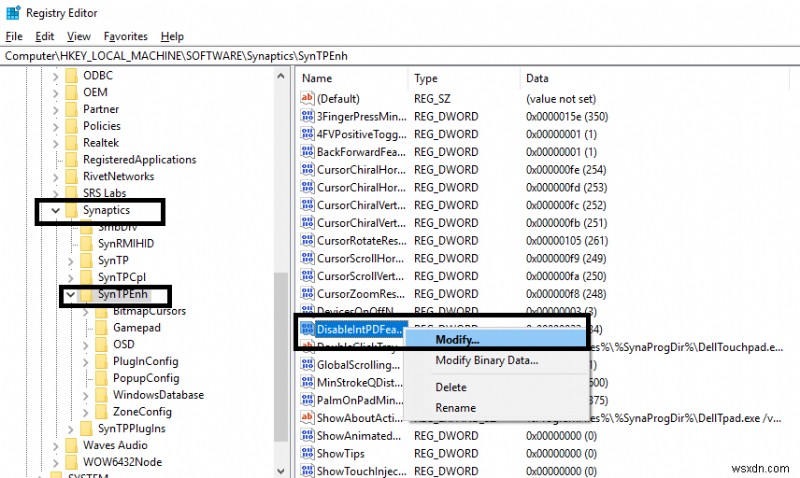The width and height of the screenshot is (800, 478).
Task: Click the ShowAnimated DWORD icon
Action: tap(307, 435)
